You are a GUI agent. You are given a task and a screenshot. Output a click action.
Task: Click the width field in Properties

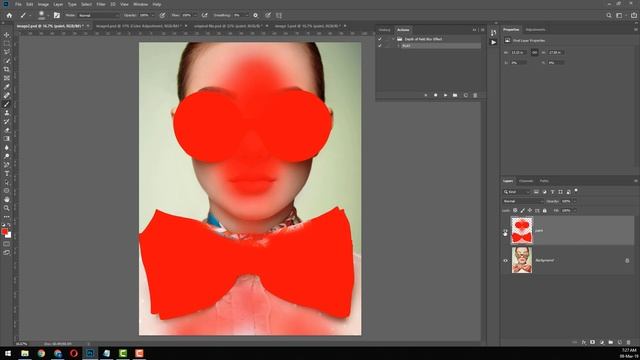point(519,53)
